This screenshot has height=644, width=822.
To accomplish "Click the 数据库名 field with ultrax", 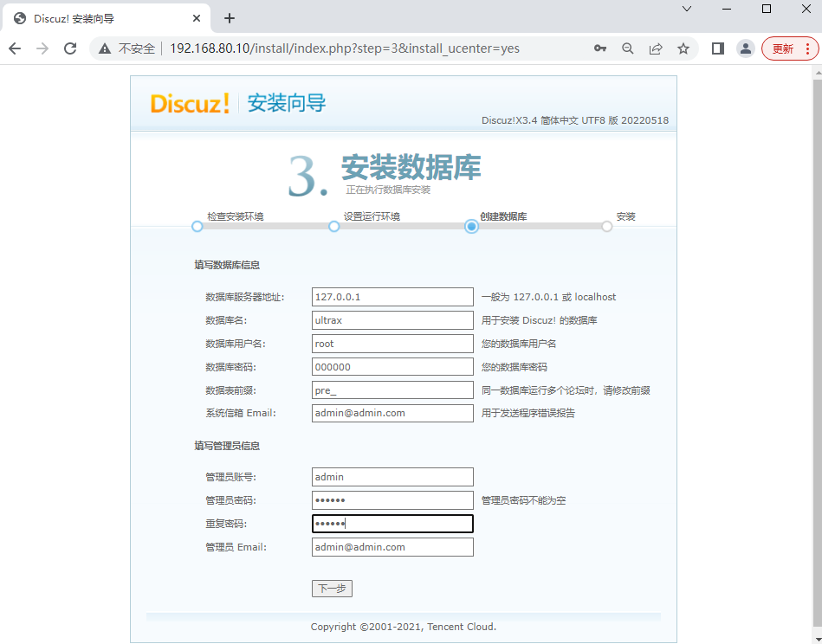I will point(392,320).
